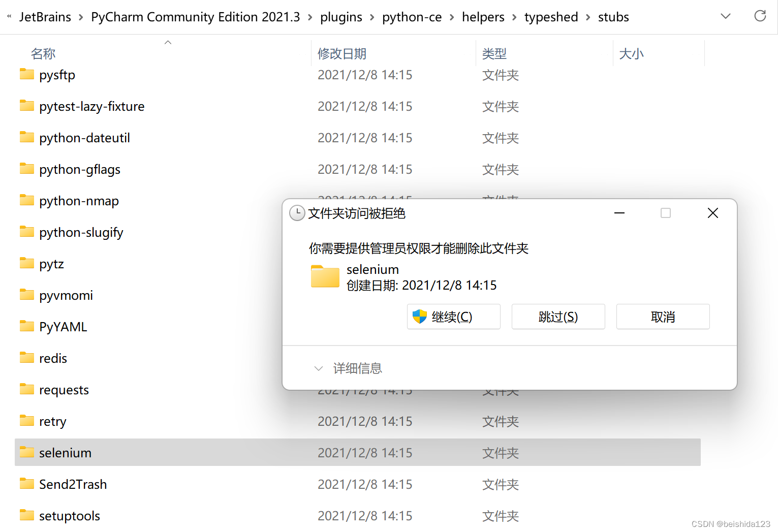The height and width of the screenshot is (532, 778).
Task: Click the selenium folder icon in the dialog
Action: point(325,276)
